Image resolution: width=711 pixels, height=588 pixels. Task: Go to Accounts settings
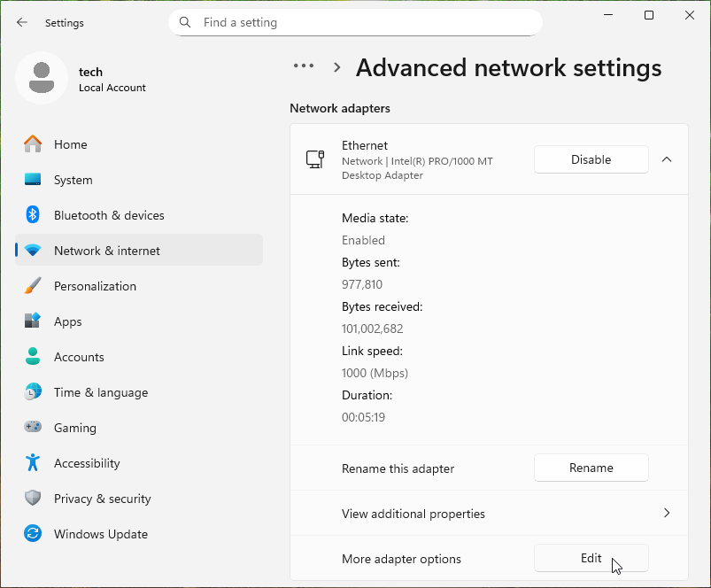(x=139, y=356)
